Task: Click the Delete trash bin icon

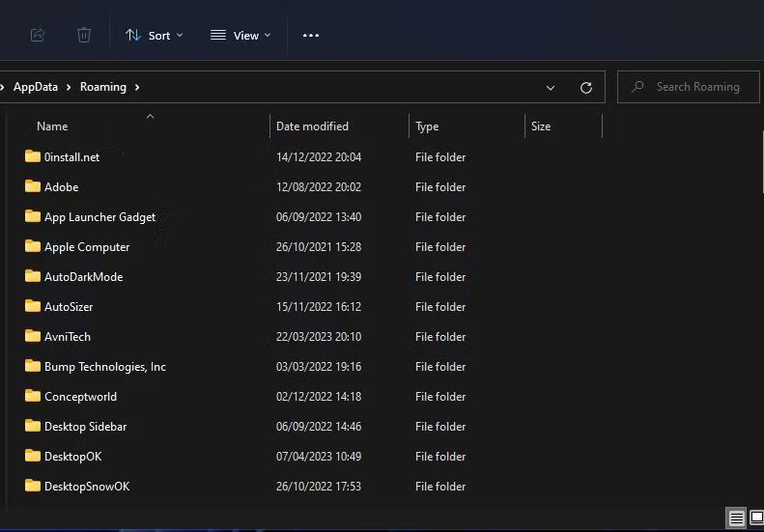Action: [x=84, y=35]
